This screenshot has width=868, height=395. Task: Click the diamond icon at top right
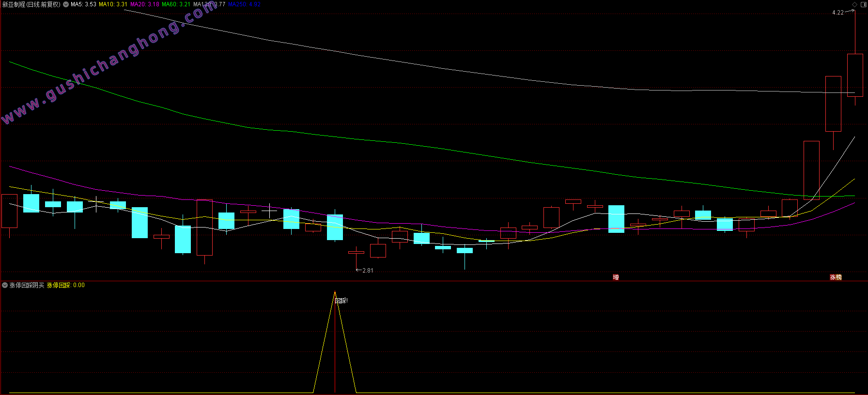855,4
